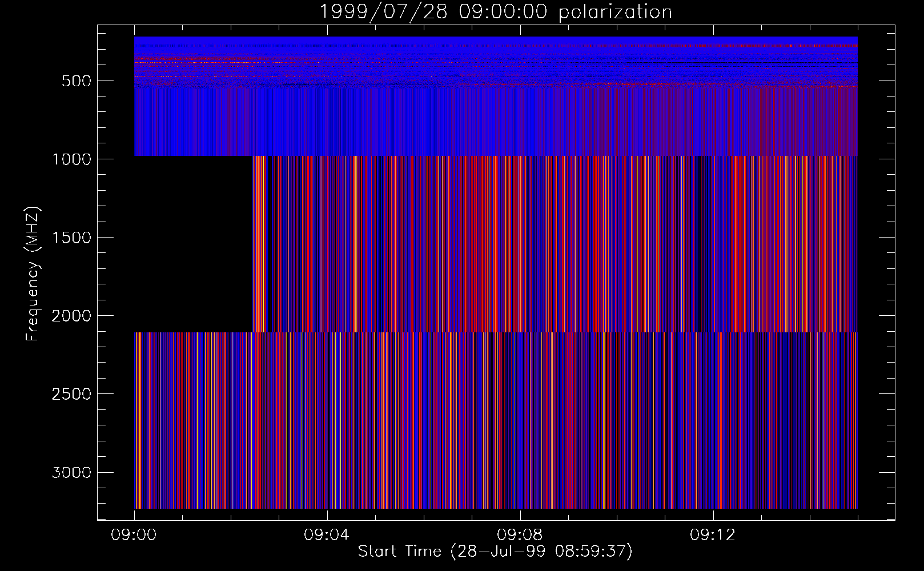The image size is (924, 571).
Task: Click the 'Frequency (MHZ)' axis label
Action: [x=33, y=274]
